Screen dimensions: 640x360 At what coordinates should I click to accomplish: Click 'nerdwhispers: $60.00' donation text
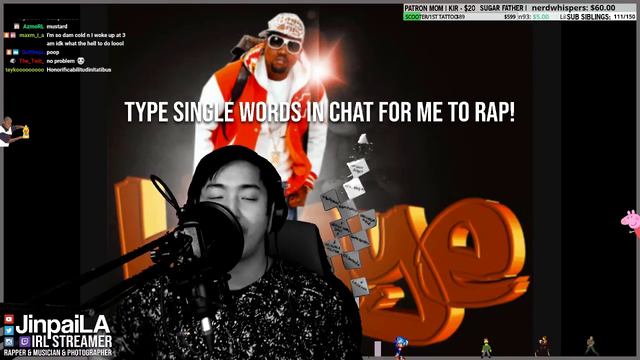click(573, 8)
